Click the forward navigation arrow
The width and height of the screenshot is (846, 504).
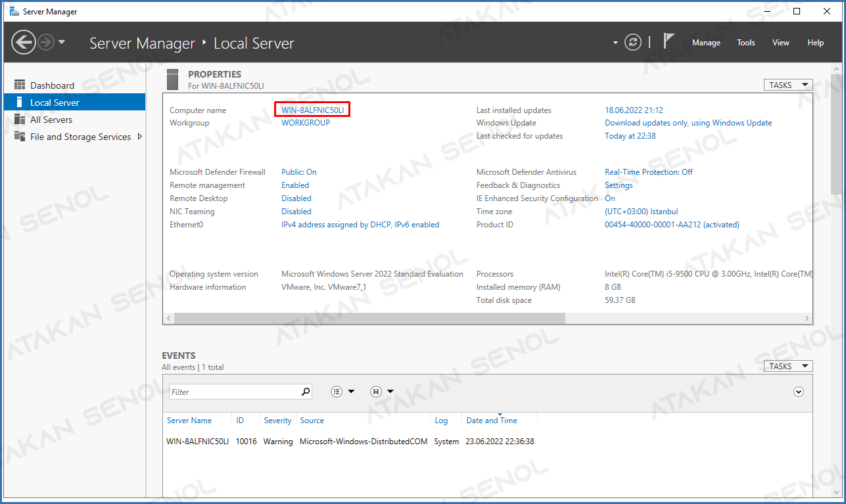click(x=45, y=43)
